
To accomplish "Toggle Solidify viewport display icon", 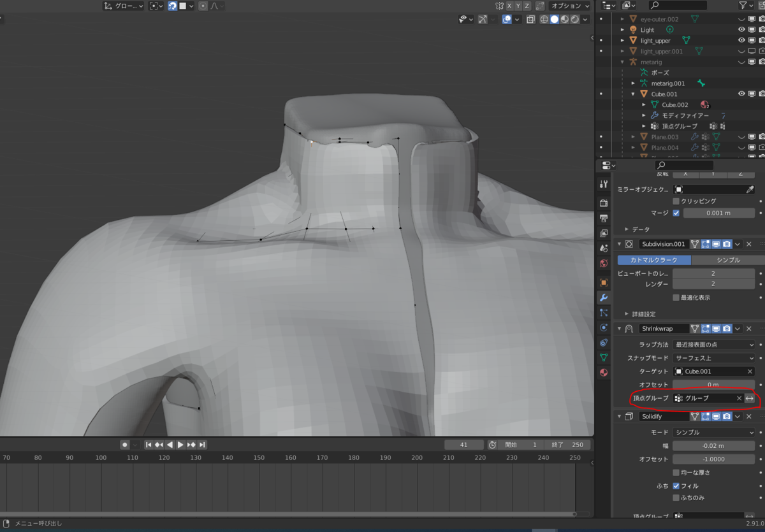I will [x=716, y=417].
